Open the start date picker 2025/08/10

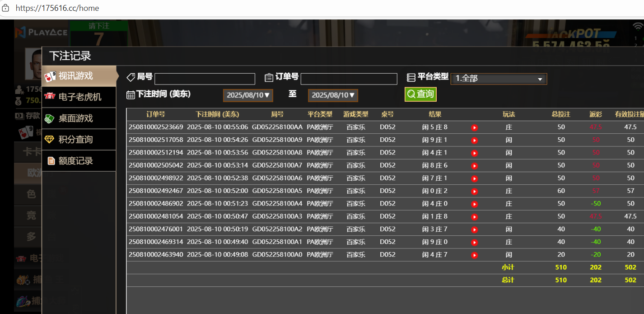coord(248,95)
